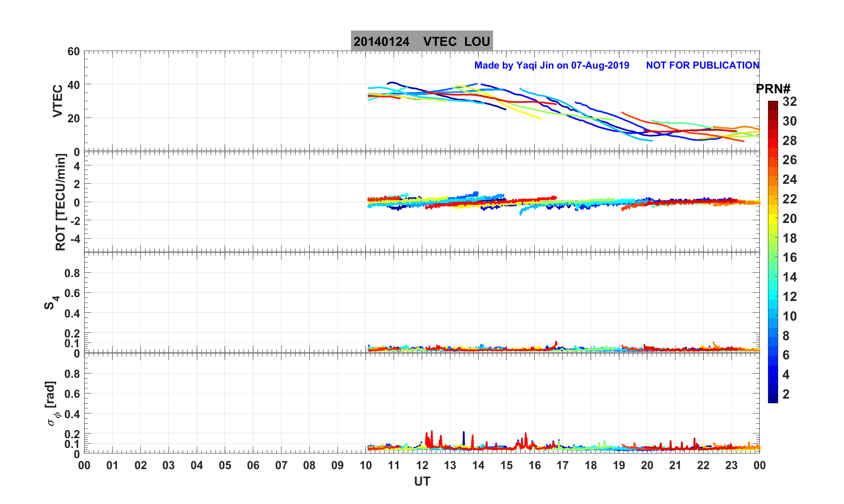The width and height of the screenshot is (844, 504).
Task: Click the yellow band near colorbar value 20
Action: [x=773, y=219]
